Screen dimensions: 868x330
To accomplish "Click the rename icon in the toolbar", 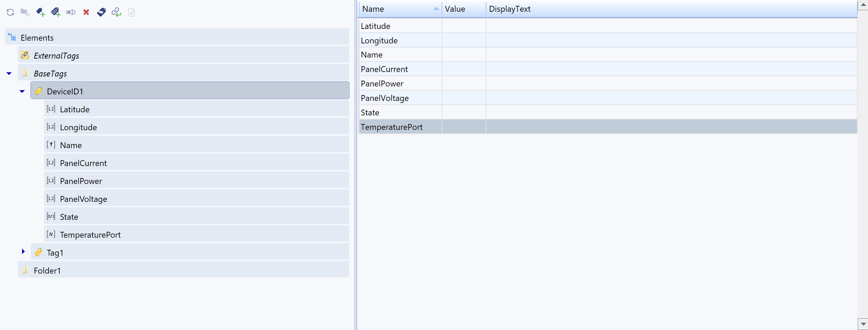I will (71, 12).
